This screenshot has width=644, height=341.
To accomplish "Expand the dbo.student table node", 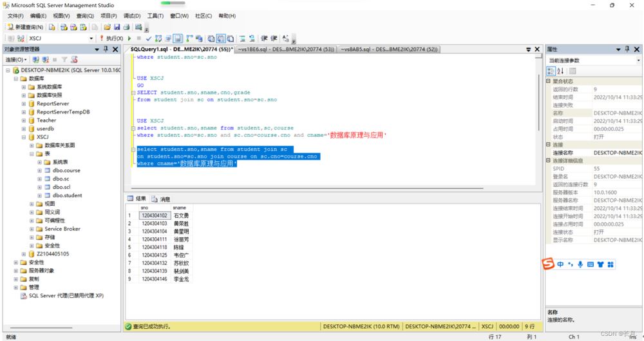I will [x=39, y=195].
